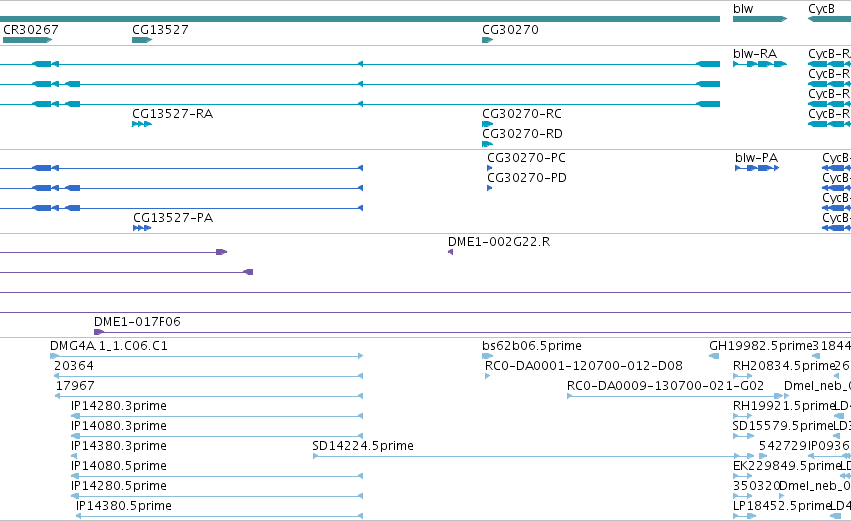Select the IP14080.5prime EST label
The image size is (851, 521).
click(119, 466)
